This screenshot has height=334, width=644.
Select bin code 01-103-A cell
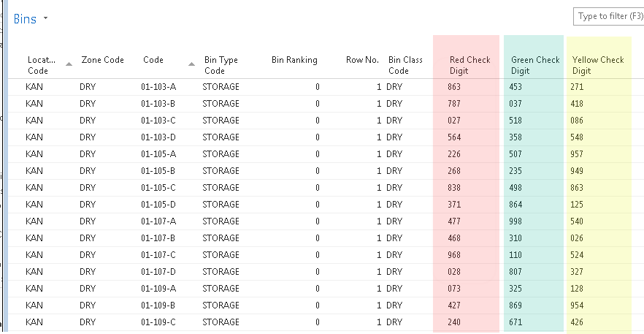coord(158,87)
